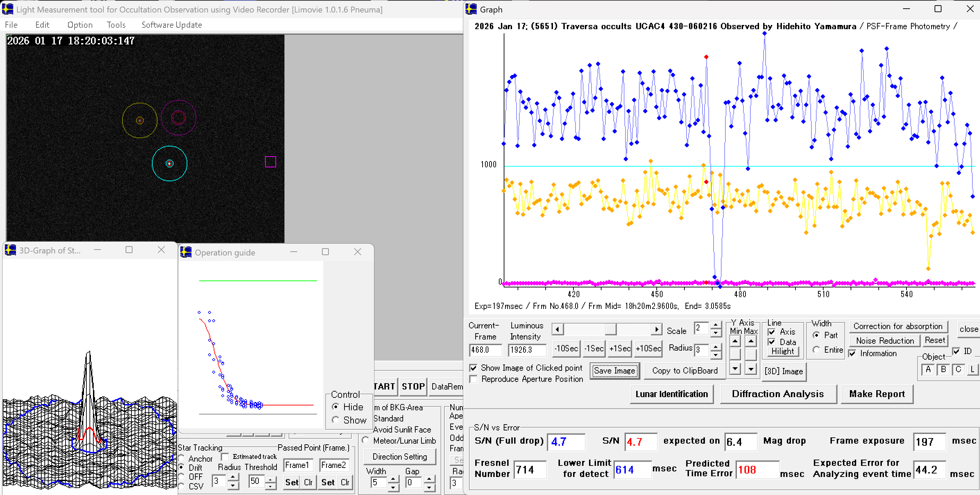Viewport: 980px width, 495px height.
Task: Click the Limovie main window icon
Action: coord(8,9)
